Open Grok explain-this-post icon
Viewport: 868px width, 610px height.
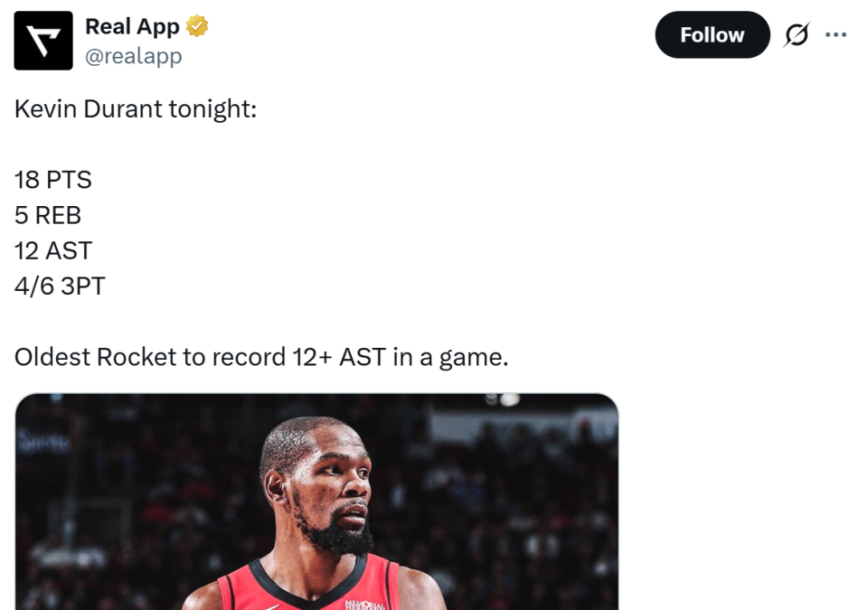(797, 35)
